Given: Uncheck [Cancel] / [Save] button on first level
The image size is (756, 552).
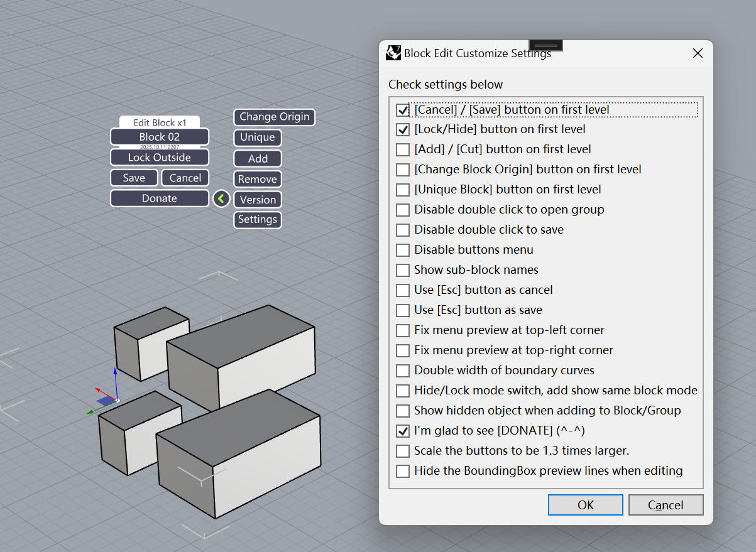Looking at the screenshot, I should [403, 110].
